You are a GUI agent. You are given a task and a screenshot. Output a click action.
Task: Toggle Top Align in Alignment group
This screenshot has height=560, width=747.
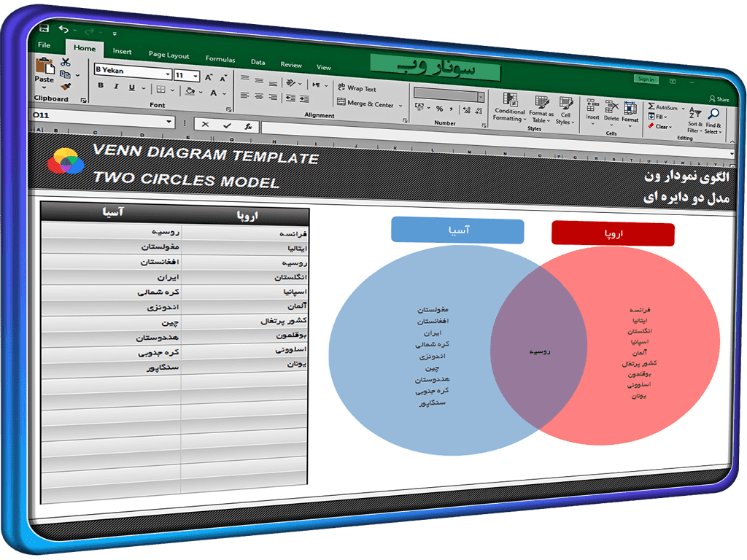coord(245,79)
